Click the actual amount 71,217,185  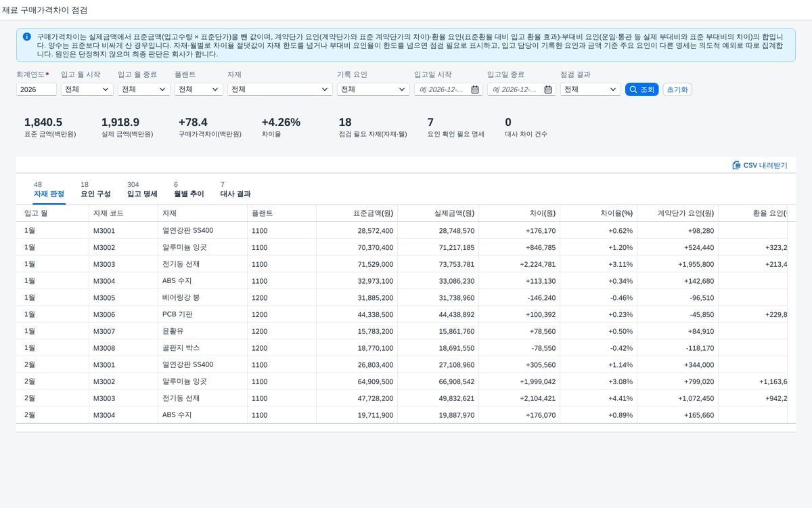click(x=457, y=248)
